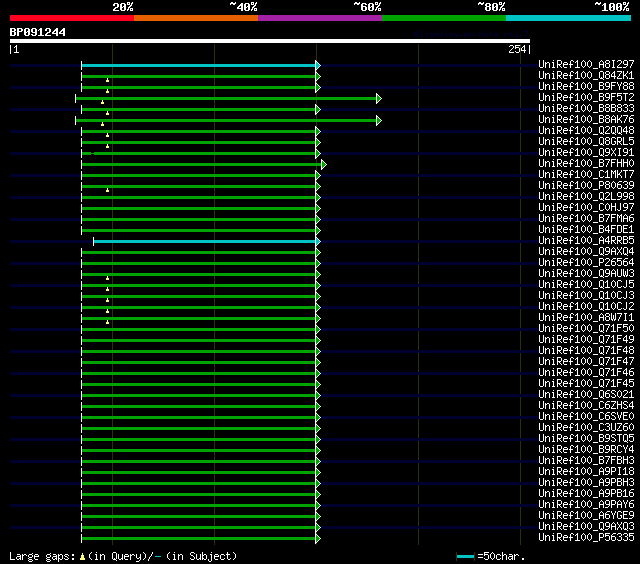Image resolution: width=640 pixels, height=564 pixels.
Task: Click the yellow gap marker under UniRef100_Q10CJ5 bar
Action: 107,289
